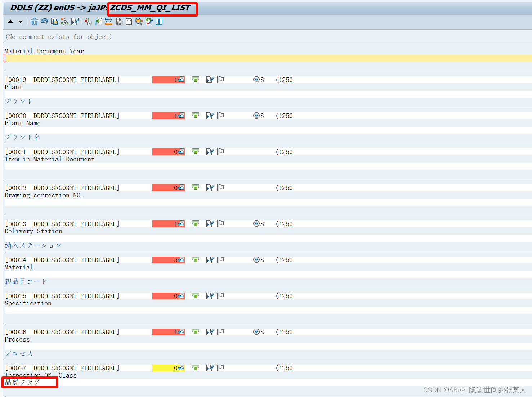Click the yellow highlighted translation input line
Viewport: 532px width, 397px height.
[x=268, y=58]
